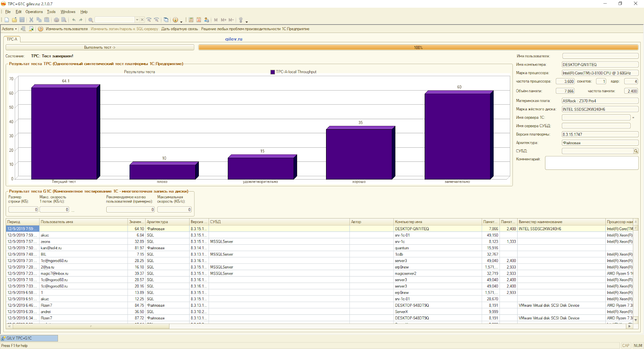Open the Calculator icon
Viewport: 644px width, 349px height.
click(x=191, y=20)
